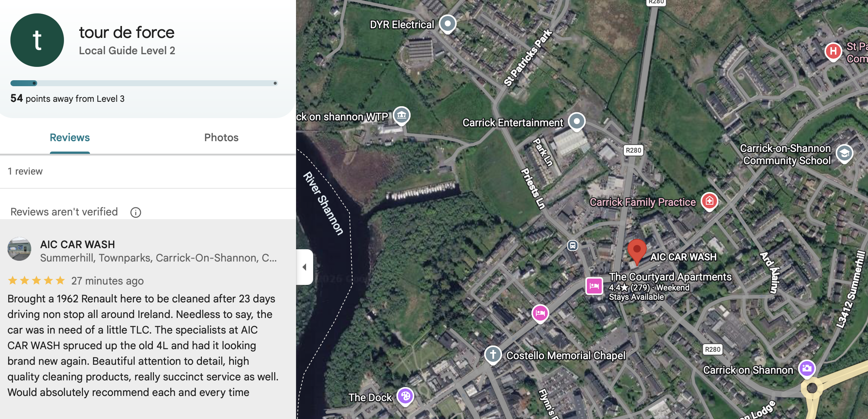Click the Carrick on Shannon text label
868x419 pixels.
748,370
